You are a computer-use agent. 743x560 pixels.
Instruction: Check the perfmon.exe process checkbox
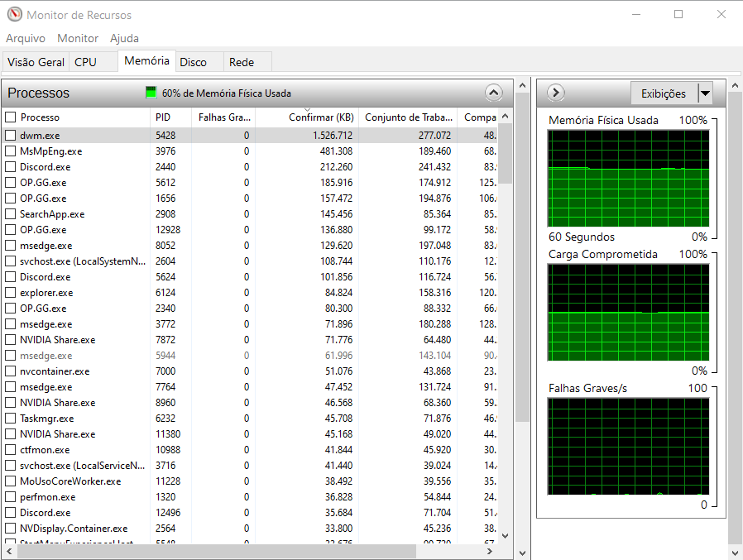click(x=11, y=497)
